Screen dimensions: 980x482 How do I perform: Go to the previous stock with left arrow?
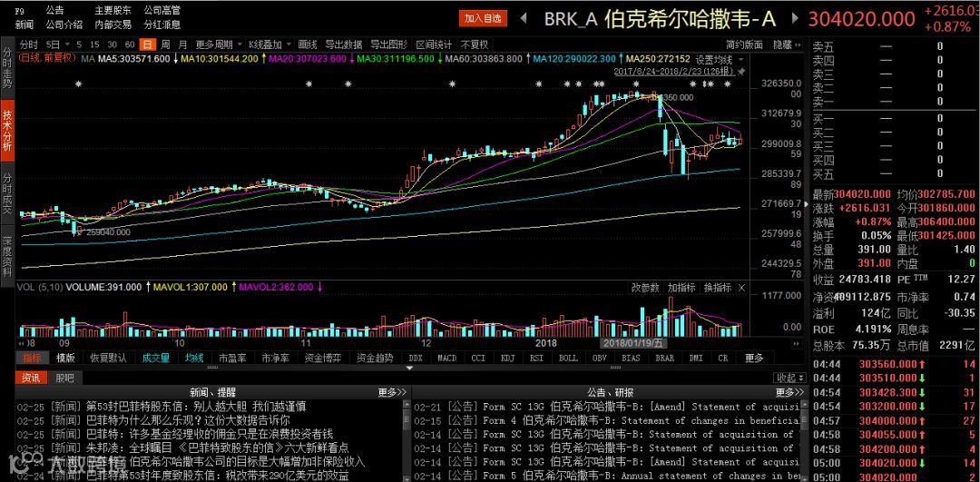click(x=524, y=18)
